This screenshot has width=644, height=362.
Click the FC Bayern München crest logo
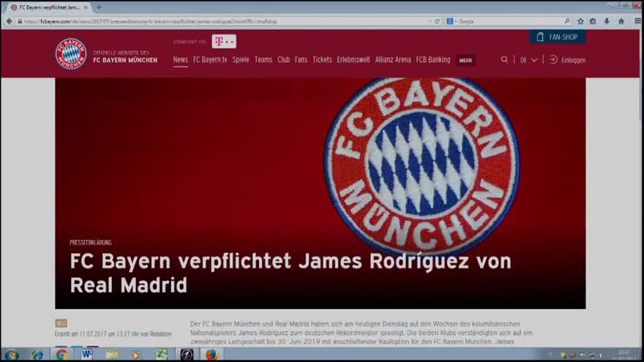pyautogui.click(x=71, y=54)
